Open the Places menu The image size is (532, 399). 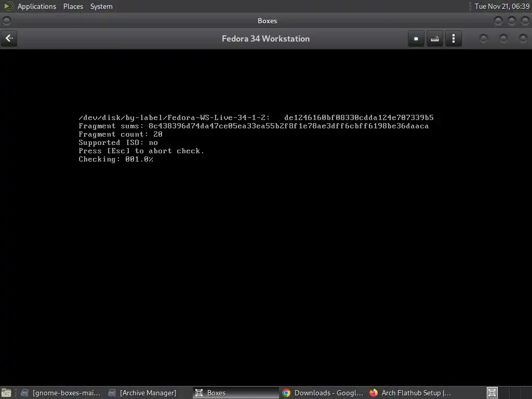click(x=73, y=6)
